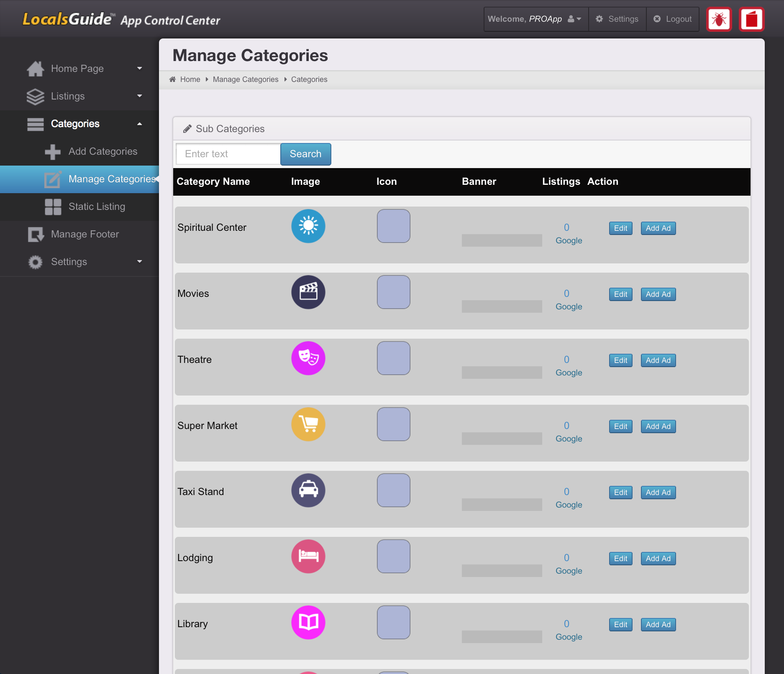
Task: Click the Listings layers icon
Action: 36,97
